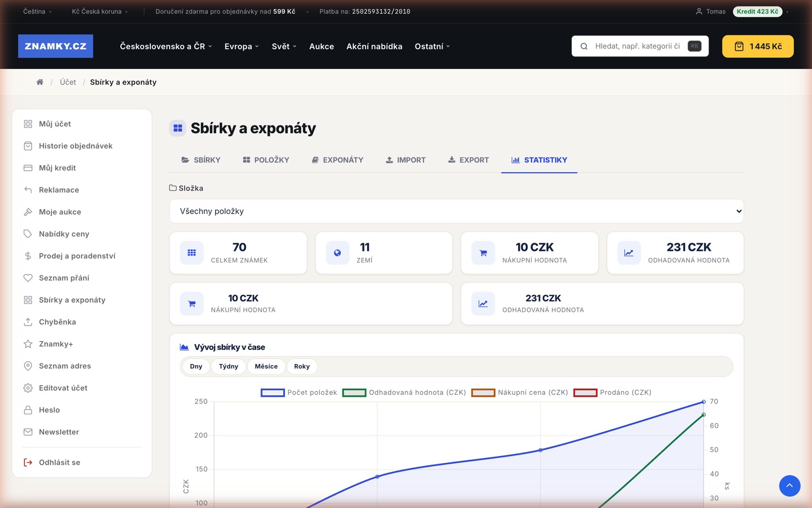Click the Editovat účet gear icon
Image resolution: width=812 pixels, height=508 pixels.
tap(28, 388)
